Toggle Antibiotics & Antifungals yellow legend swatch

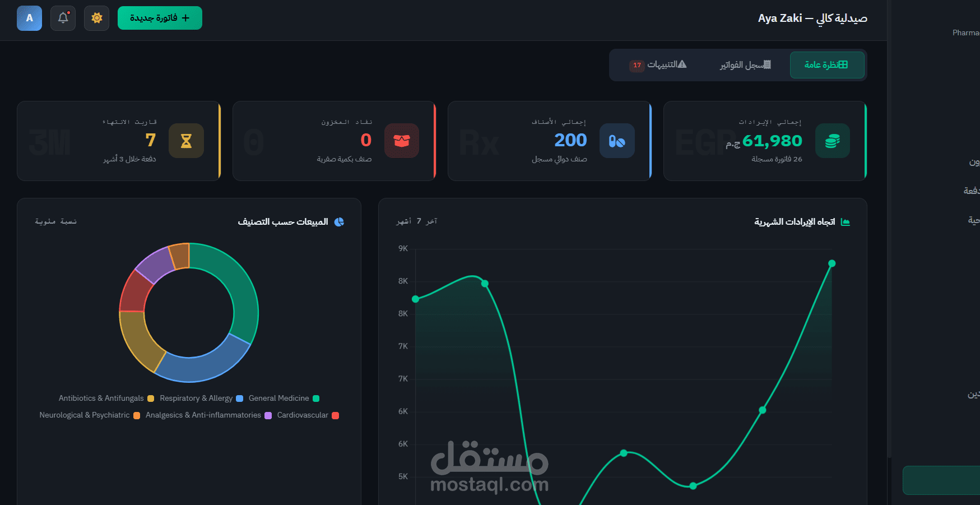(x=151, y=399)
